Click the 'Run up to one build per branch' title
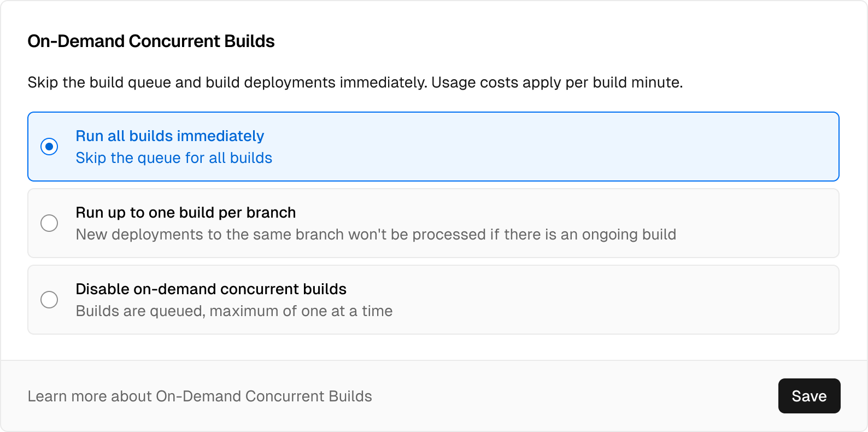The height and width of the screenshot is (432, 868). pyautogui.click(x=185, y=212)
